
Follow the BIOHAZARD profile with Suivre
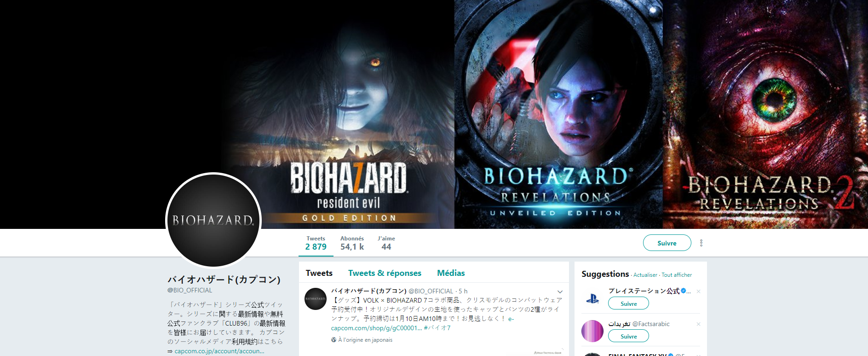667,243
